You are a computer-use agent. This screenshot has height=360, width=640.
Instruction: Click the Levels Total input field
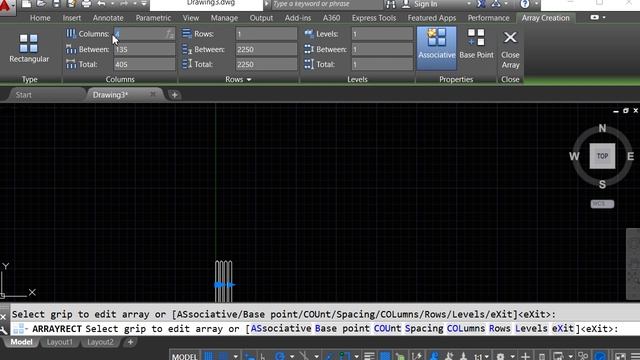382,64
